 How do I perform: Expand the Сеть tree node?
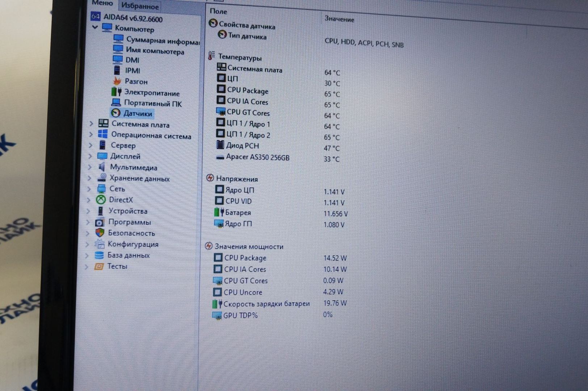coord(89,189)
